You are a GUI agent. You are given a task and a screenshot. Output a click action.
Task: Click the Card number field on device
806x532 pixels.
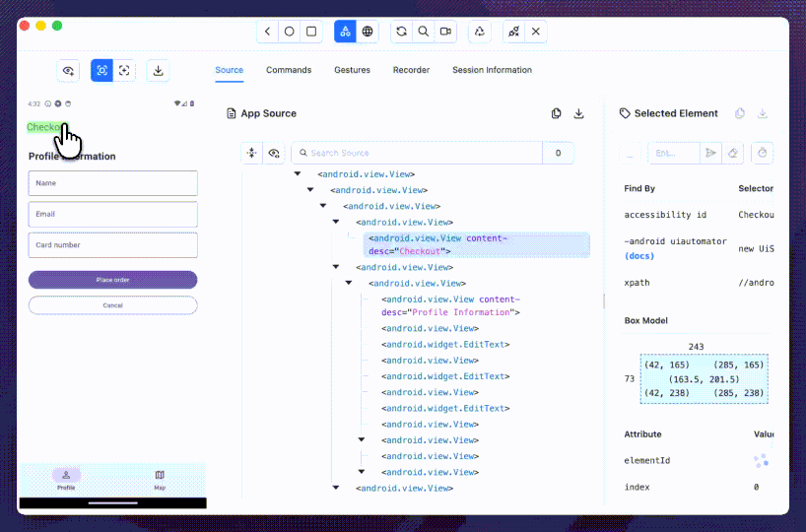(x=112, y=245)
